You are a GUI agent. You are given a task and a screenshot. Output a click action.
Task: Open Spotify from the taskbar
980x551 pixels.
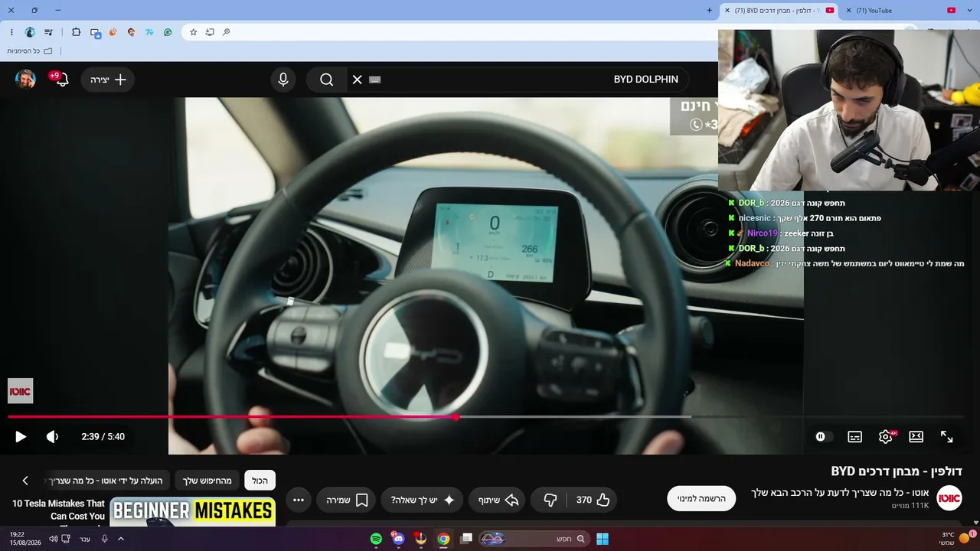376,539
